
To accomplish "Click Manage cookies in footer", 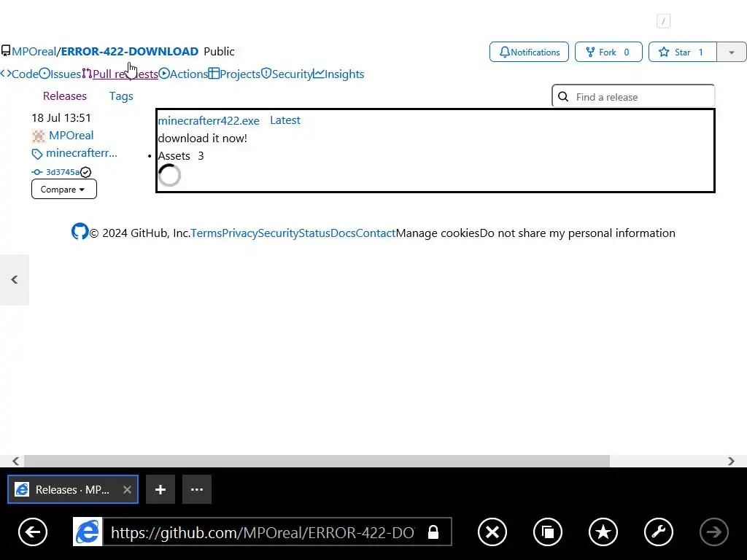I will (x=438, y=233).
